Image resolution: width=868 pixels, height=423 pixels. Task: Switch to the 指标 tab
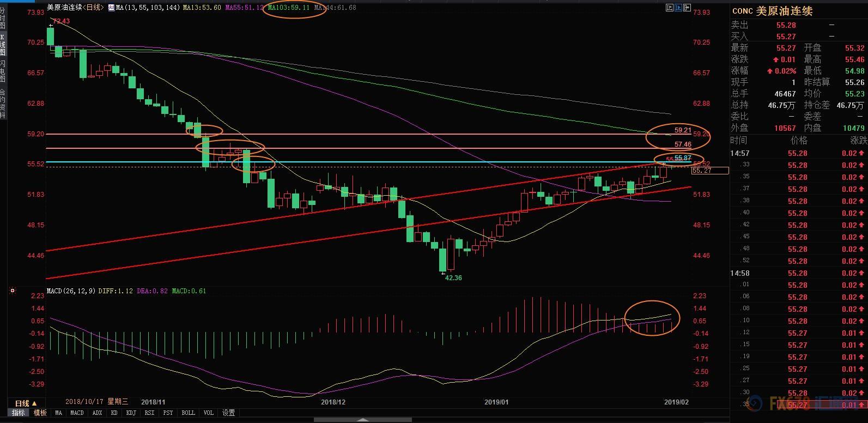[19, 413]
